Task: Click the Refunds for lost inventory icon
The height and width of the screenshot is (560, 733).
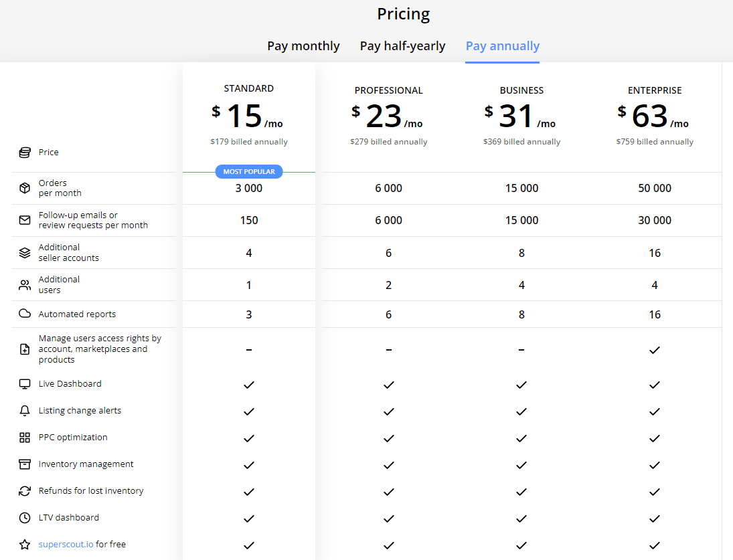Action: pos(25,491)
